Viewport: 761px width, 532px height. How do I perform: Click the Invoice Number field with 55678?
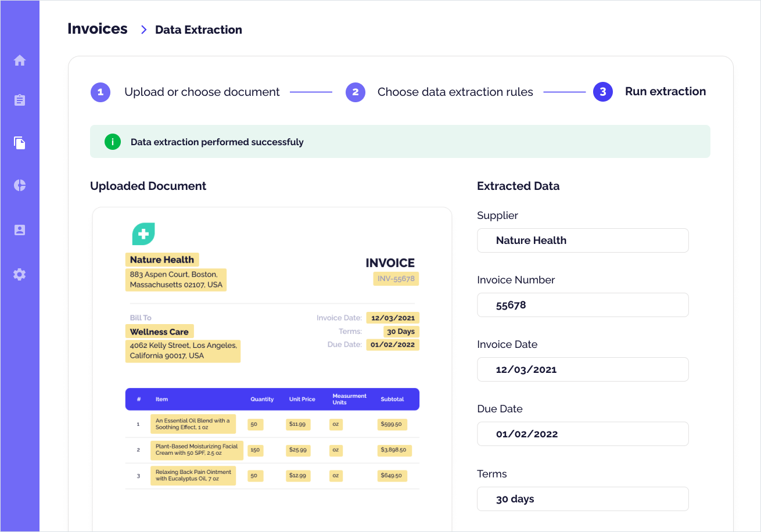pyautogui.click(x=583, y=305)
